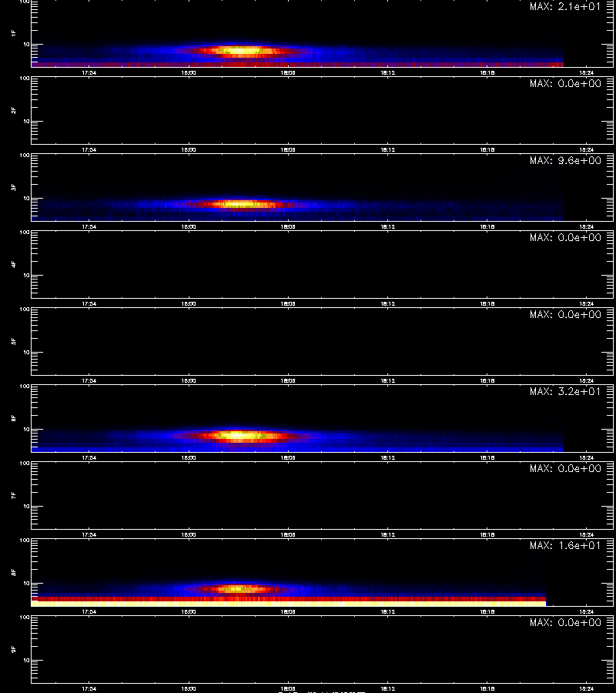Click the red bottom band in panel 1F
Viewport: 616px width, 693px height.
[297, 65]
